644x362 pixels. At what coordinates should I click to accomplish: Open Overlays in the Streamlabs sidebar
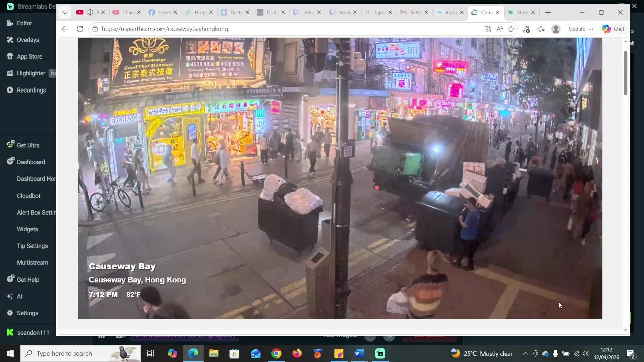point(28,40)
